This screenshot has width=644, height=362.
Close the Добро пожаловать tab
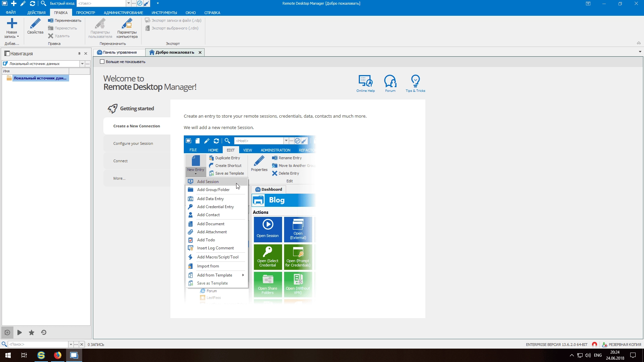200,52
